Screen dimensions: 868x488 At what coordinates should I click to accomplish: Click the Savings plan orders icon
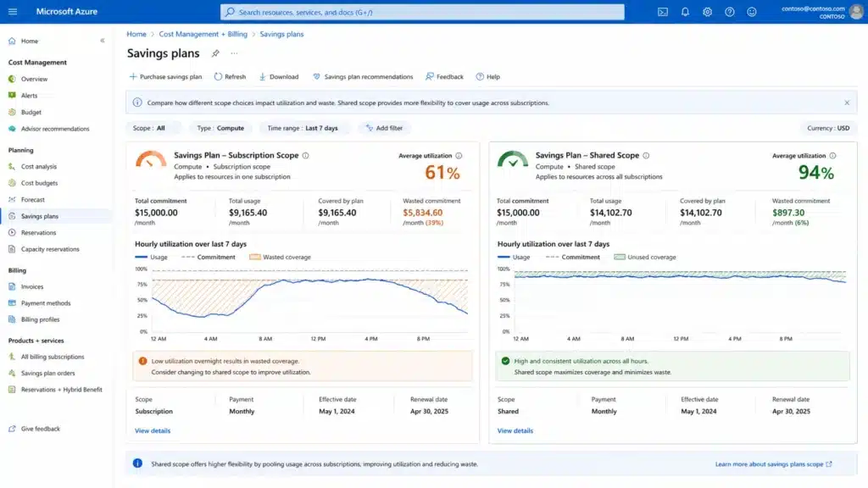tap(12, 373)
